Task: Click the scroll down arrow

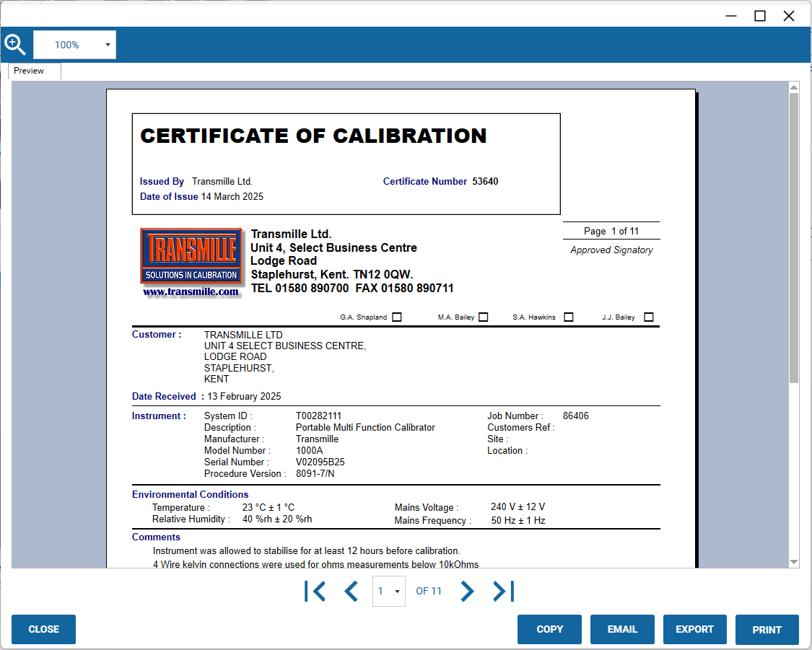Action: (x=794, y=562)
